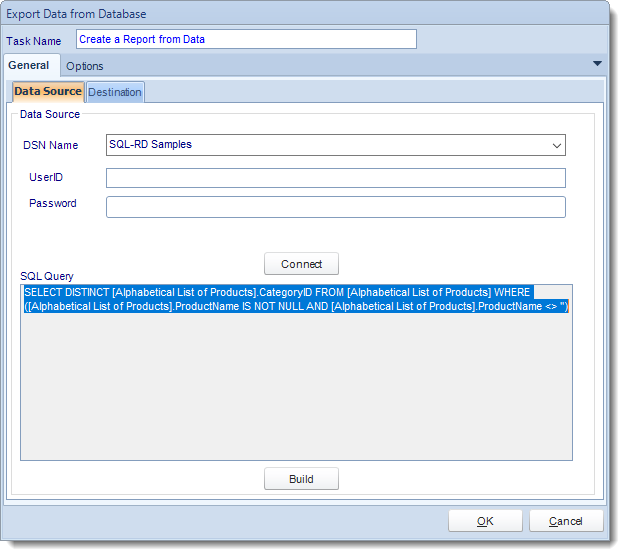Confirm with the OK button
The width and height of the screenshot is (625, 556).
click(485, 521)
